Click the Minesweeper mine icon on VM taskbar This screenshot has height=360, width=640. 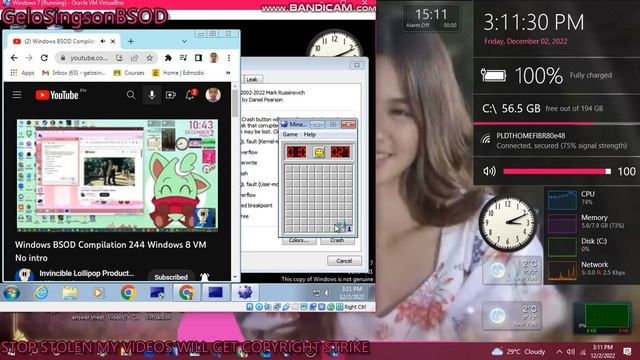pos(245,292)
